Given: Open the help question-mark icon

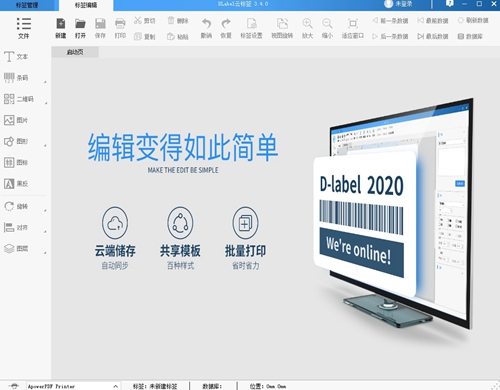Looking at the screenshot, I should [449, 4].
